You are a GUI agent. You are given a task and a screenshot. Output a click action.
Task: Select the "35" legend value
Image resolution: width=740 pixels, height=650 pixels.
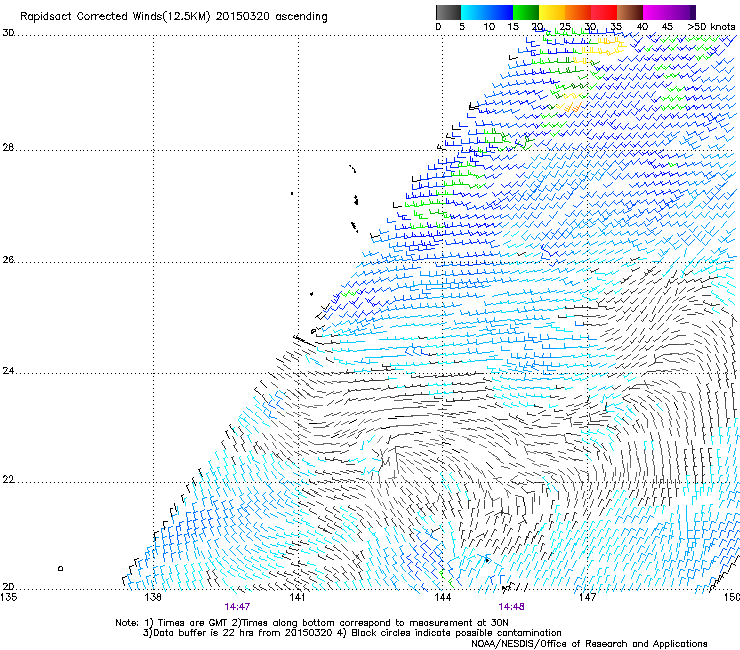[616, 27]
